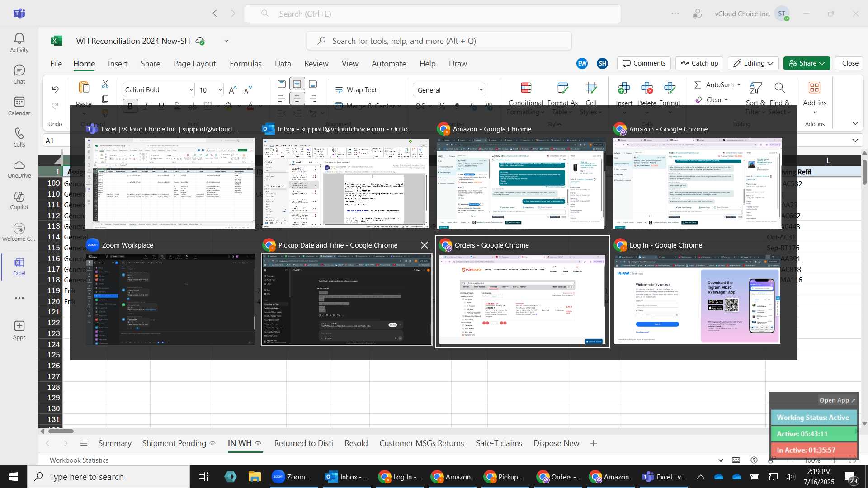Open Apps in Teams sidebar
Viewport: 868px width, 488px height.
pos(19,330)
